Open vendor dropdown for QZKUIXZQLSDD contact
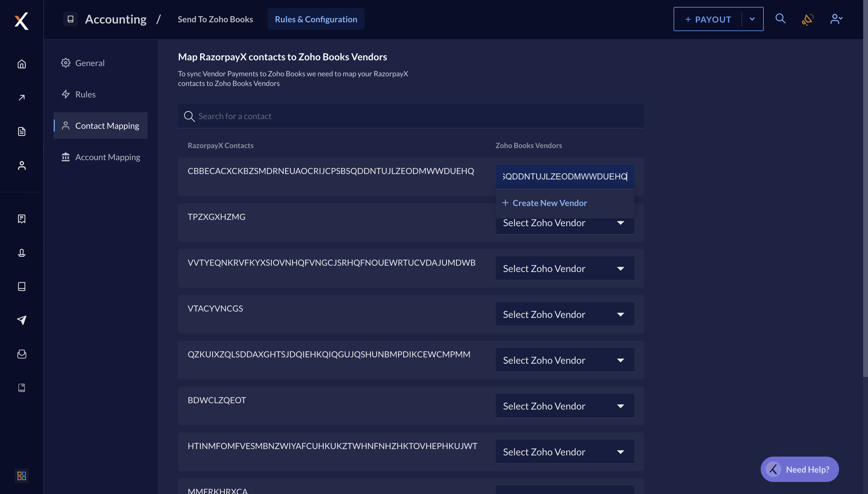The image size is (868, 494). (565, 360)
